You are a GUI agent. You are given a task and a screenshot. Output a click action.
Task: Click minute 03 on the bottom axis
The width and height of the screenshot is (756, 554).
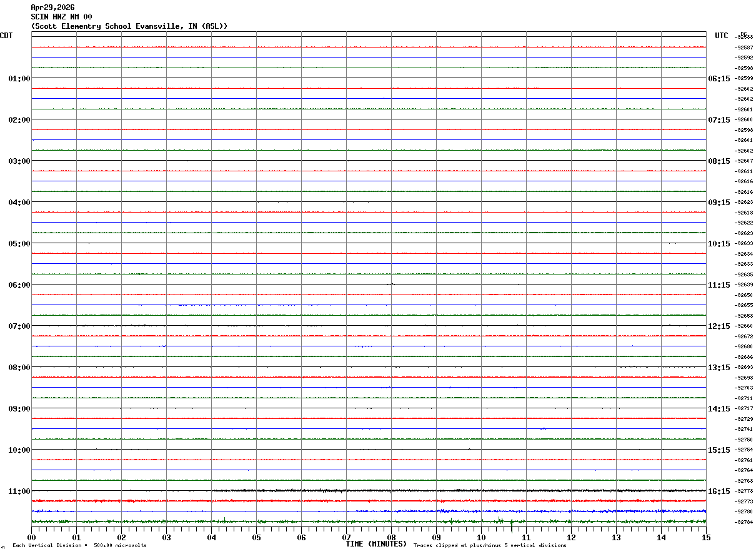pyautogui.click(x=166, y=536)
